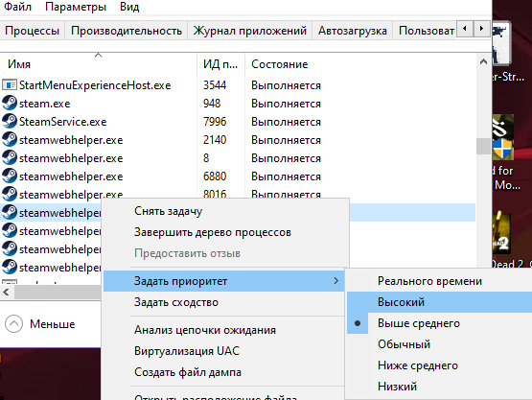Click steamwebhelper.exe icon with PID 8
This screenshot has width=532, height=400.
point(10,158)
